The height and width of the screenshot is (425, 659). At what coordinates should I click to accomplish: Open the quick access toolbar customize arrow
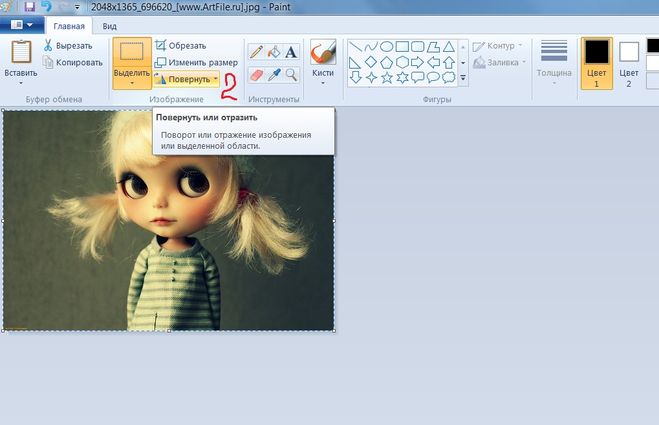tap(77, 7)
